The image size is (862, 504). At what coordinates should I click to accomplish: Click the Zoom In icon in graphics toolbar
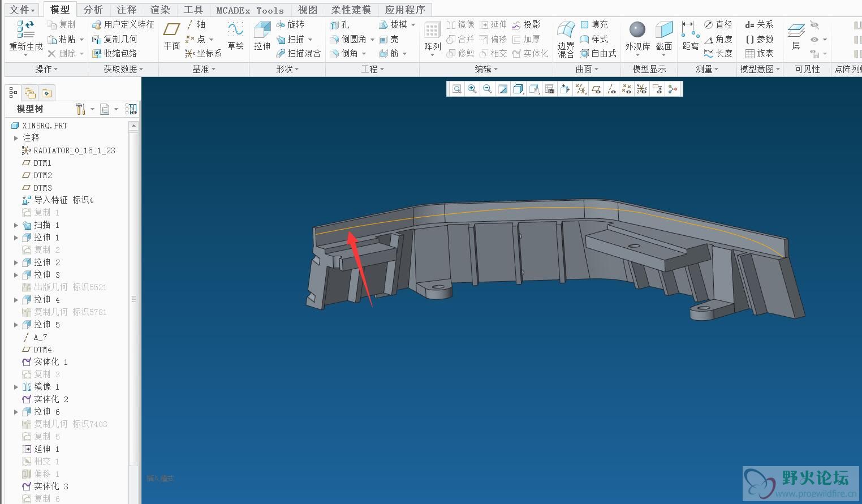tap(472, 89)
